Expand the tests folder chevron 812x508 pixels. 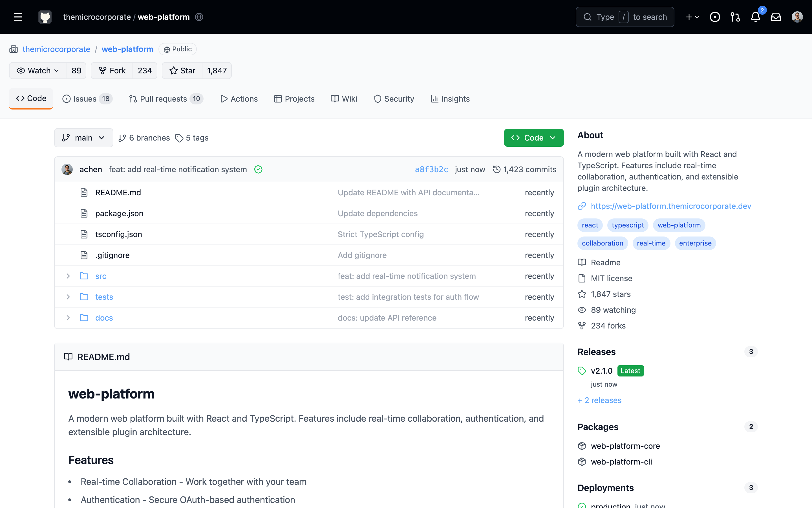tap(68, 297)
